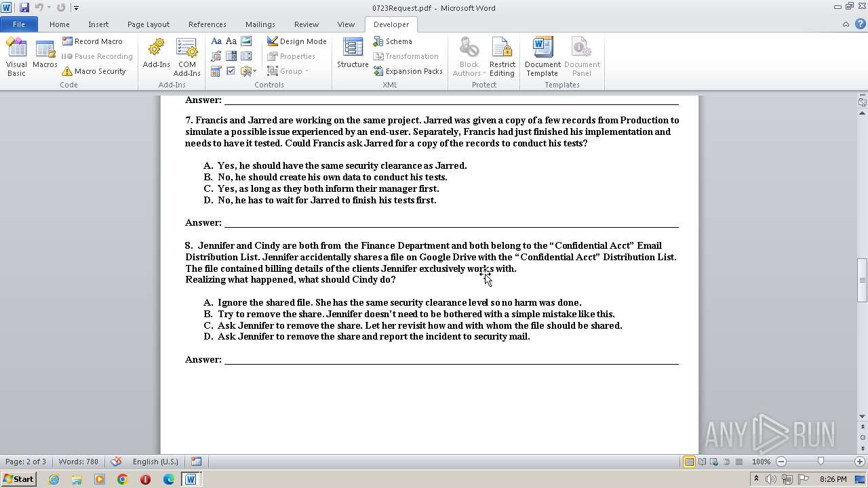Image resolution: width=868 pixels, height=488 pixels.
Task: Switch to Web Layout view
Action: pos(713,462)
